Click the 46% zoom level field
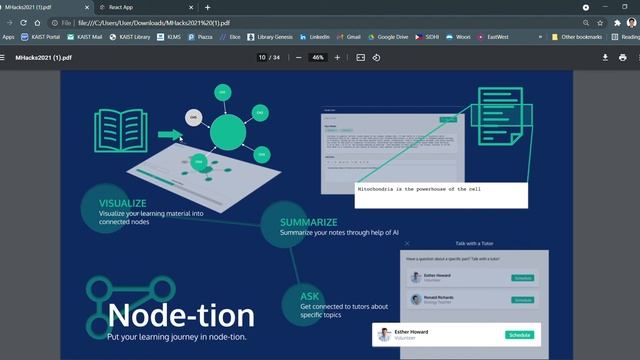 318,58
